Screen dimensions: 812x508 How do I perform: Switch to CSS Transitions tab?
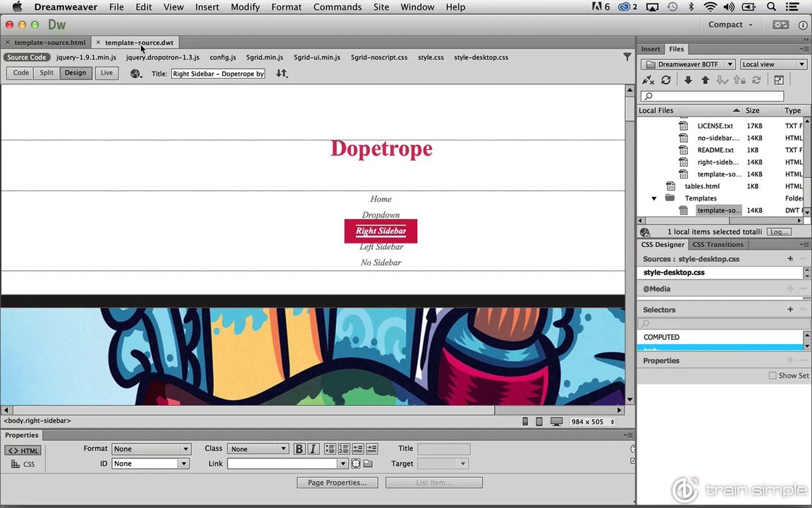point(718,245)
